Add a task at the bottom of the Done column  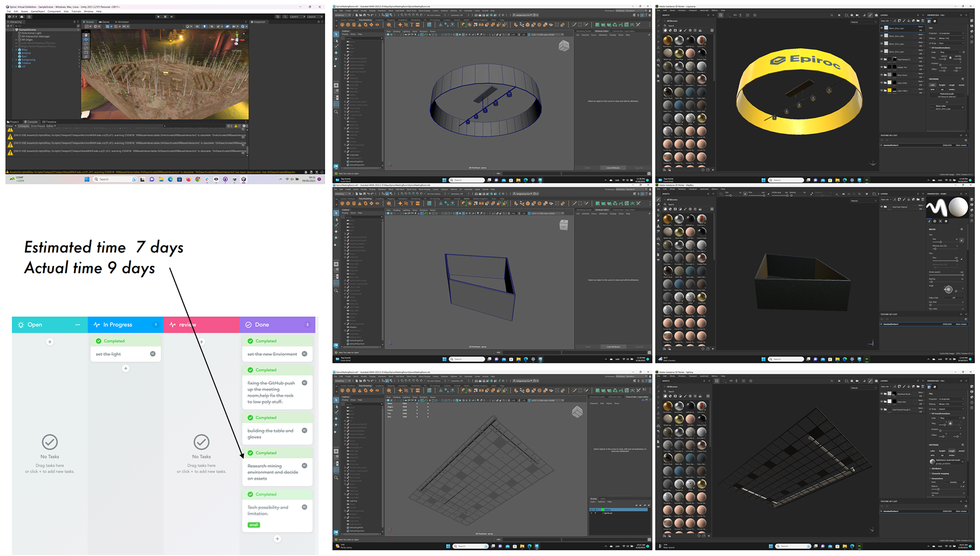point(277,539)
